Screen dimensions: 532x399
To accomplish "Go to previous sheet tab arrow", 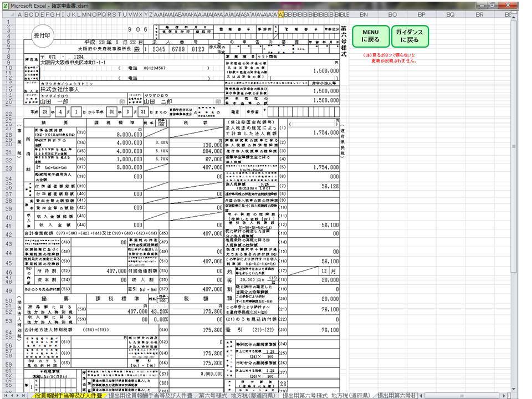I will coord(13,395).
